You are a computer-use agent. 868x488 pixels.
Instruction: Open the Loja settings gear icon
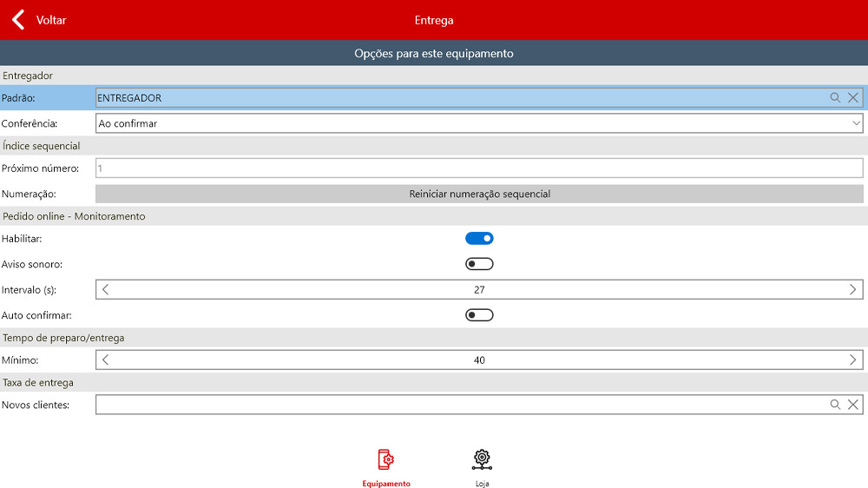point(482,459)
